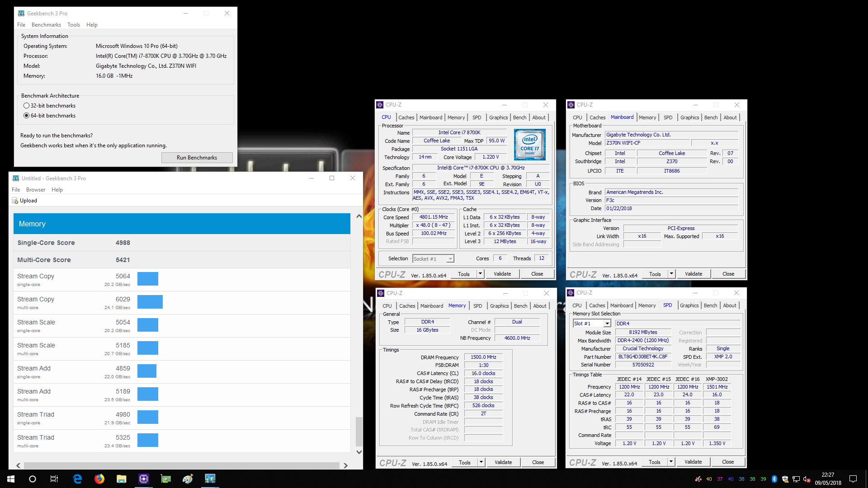The height and width of the screenshot is (488, 868).
Task: Click the horizontal scroll right arrow in Geekbench
Action: coord(345,465)
